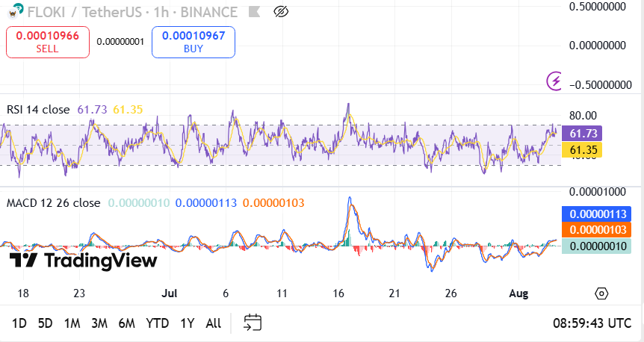This screenshot has width=644, height=342.
Task: Click orange signal value 0.00000103 in legend
Action: pyautogui.click(x=273, y=203)
